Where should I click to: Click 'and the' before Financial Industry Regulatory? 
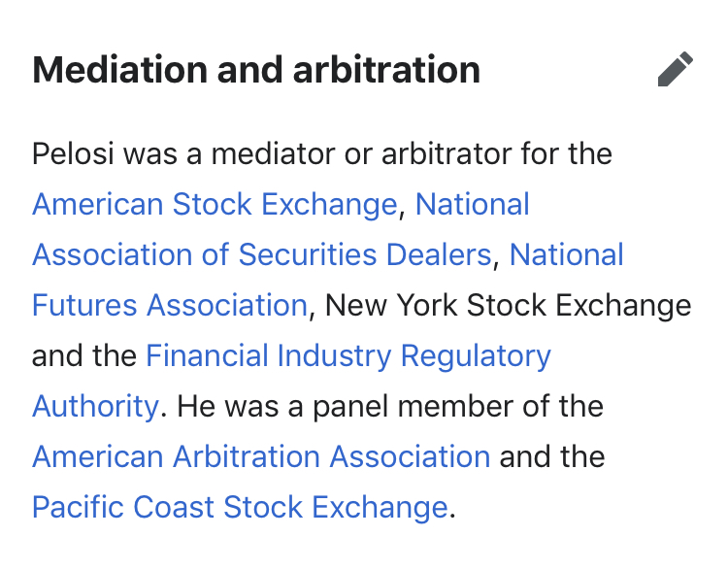pos(84,355)
